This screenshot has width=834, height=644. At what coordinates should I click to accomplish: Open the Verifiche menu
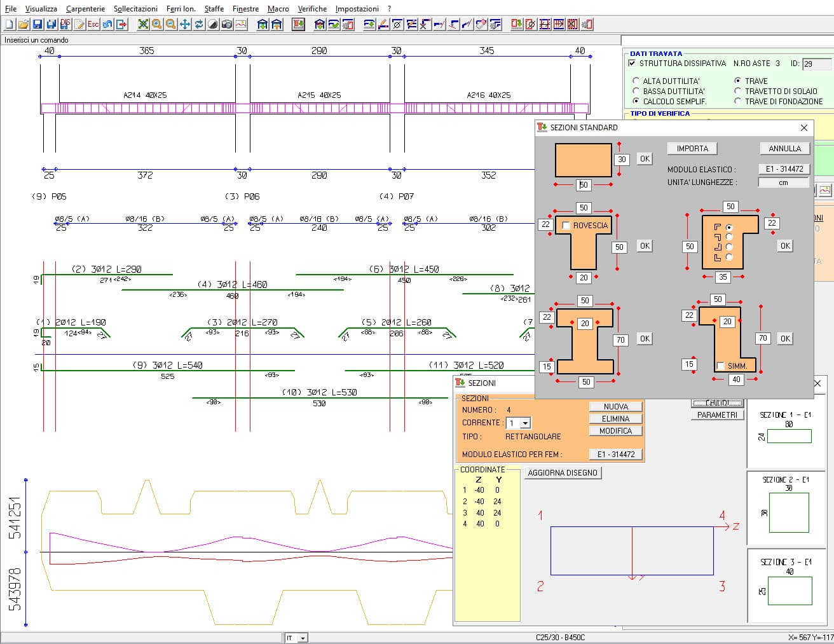[312, 9]
